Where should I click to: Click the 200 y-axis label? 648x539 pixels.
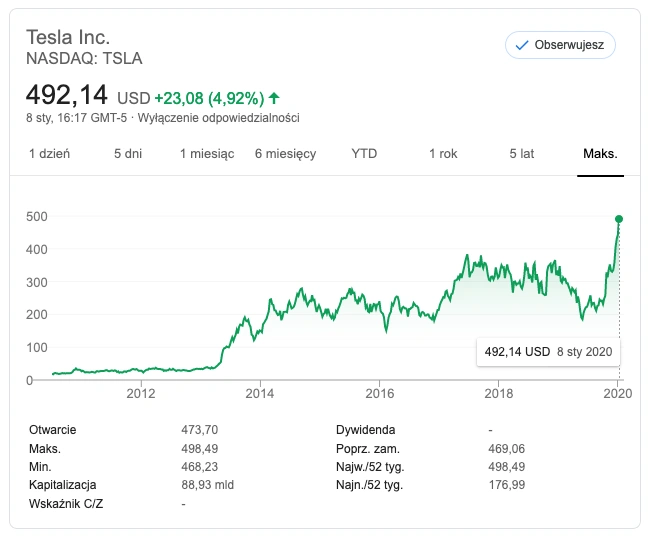pyautogui.click(x=37, y=315)
